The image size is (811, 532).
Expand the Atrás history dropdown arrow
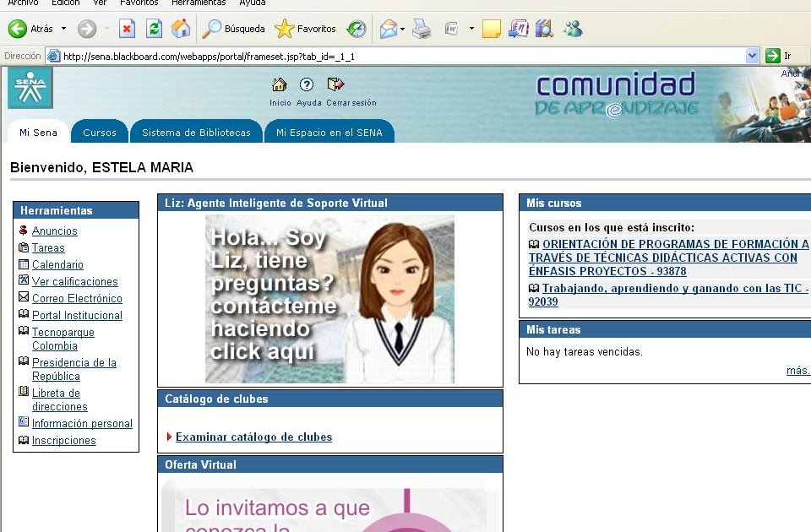[63, 29]
